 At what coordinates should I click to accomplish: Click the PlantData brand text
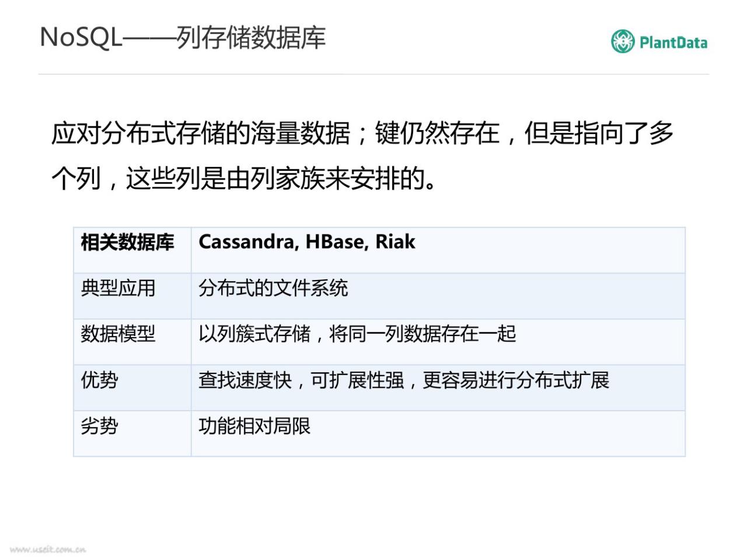(673, 43)
